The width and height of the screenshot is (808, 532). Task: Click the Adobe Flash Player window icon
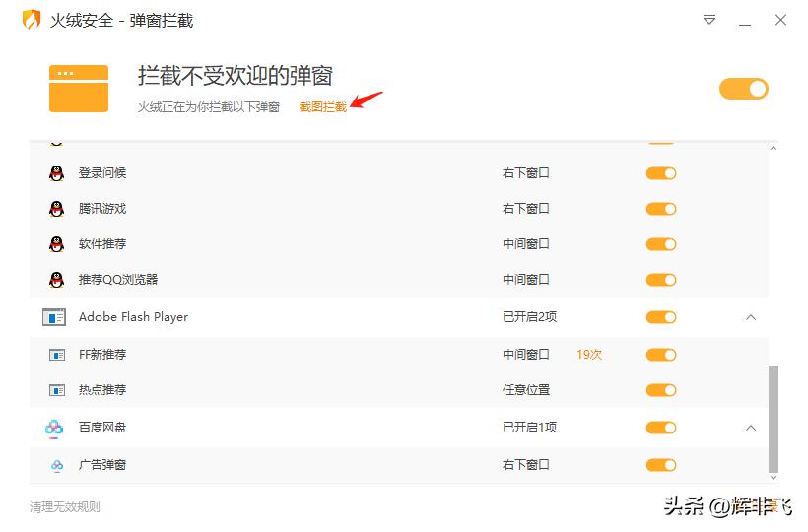click(x=54, y=317)
